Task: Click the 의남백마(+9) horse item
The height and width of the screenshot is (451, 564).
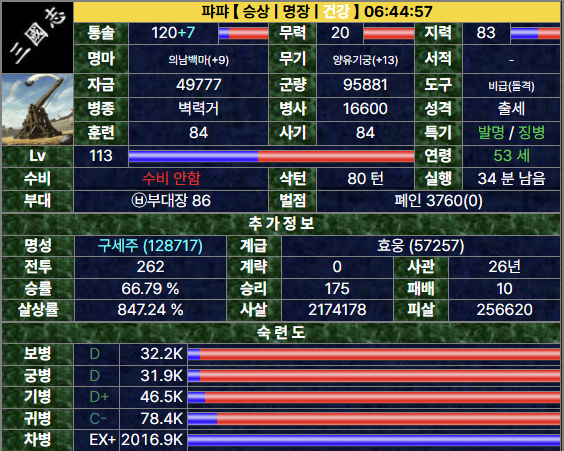Action: click(199, 60)
